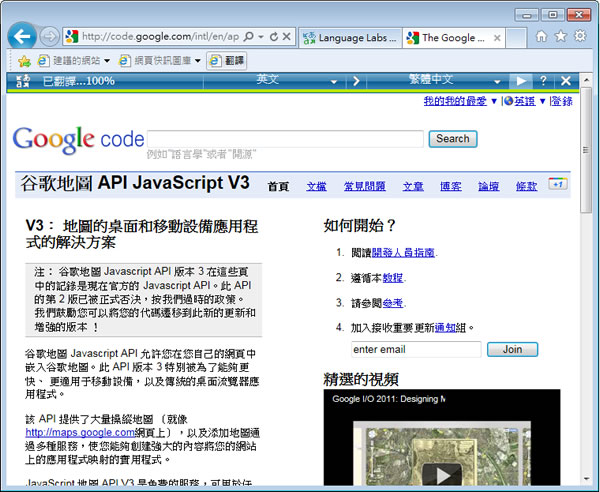Refresh the page with the reload icon

[274, 37]
